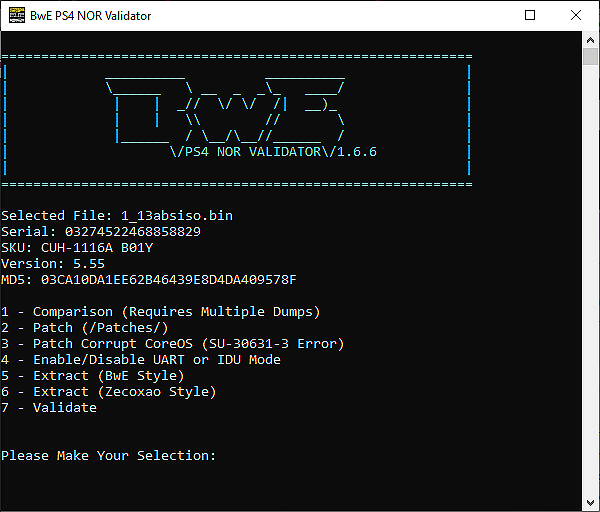Click option 7 Validate line
The image size is (600, 512).
[x=49, y=408]
